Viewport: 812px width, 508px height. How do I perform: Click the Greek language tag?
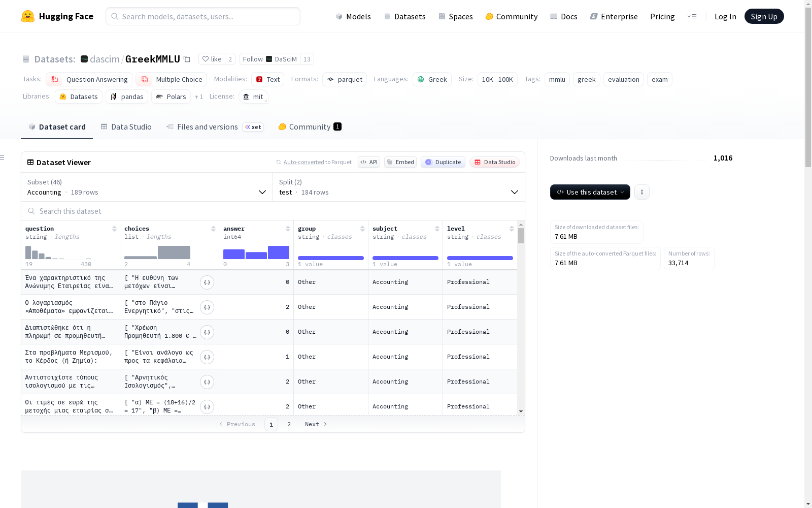[x=432, y=79]
